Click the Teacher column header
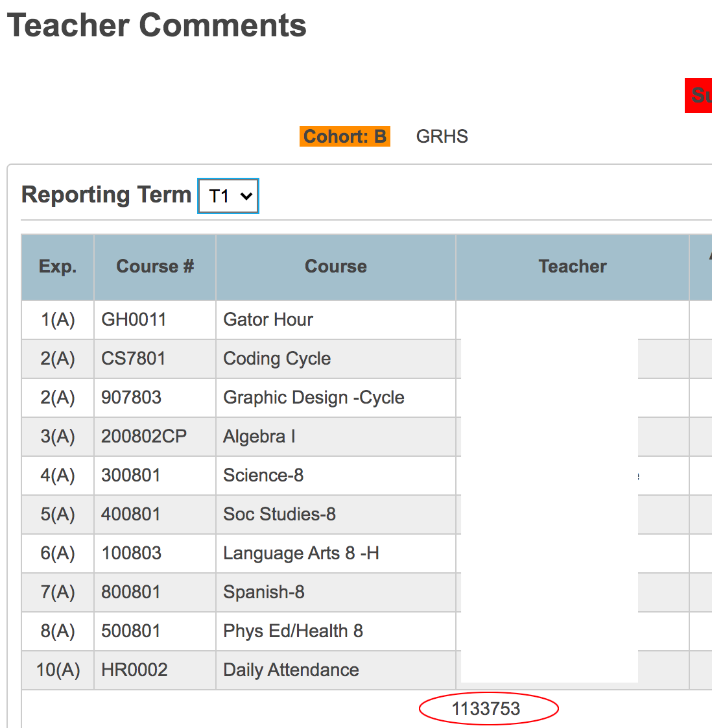 pos(573,267)
